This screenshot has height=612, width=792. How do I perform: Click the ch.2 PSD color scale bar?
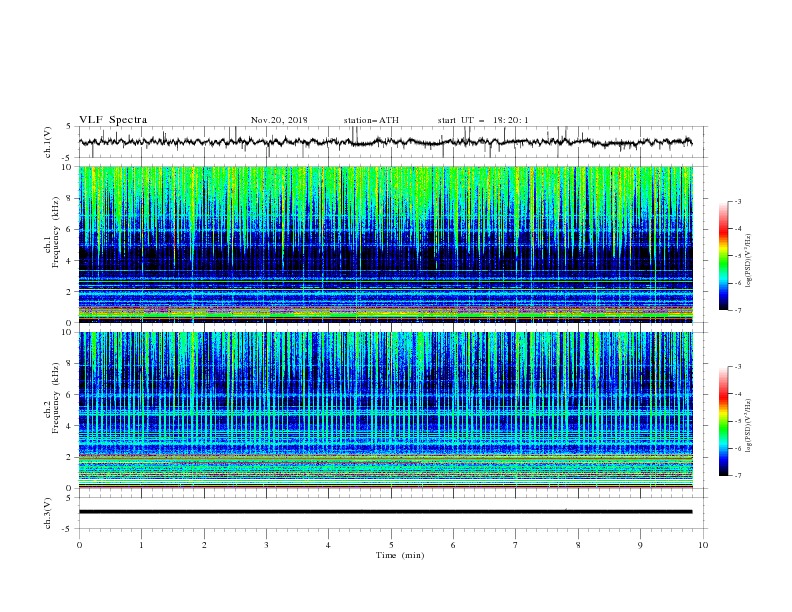click(723, 421)
